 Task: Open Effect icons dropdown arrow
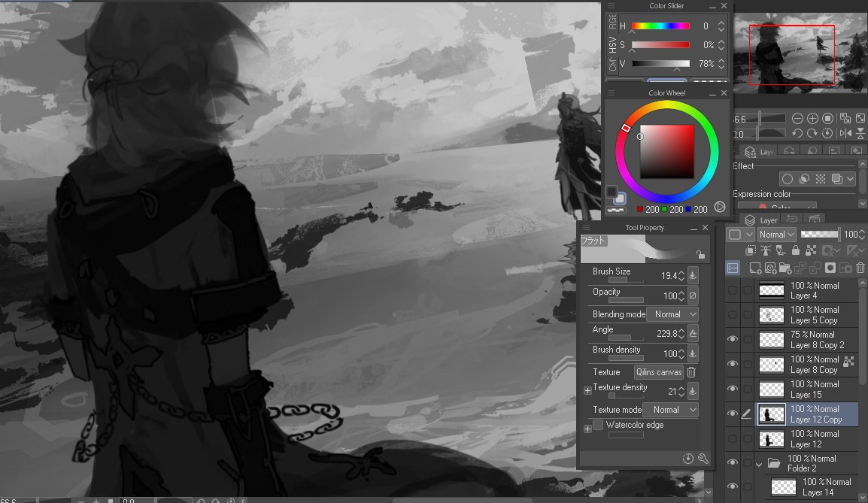[850, 179]
